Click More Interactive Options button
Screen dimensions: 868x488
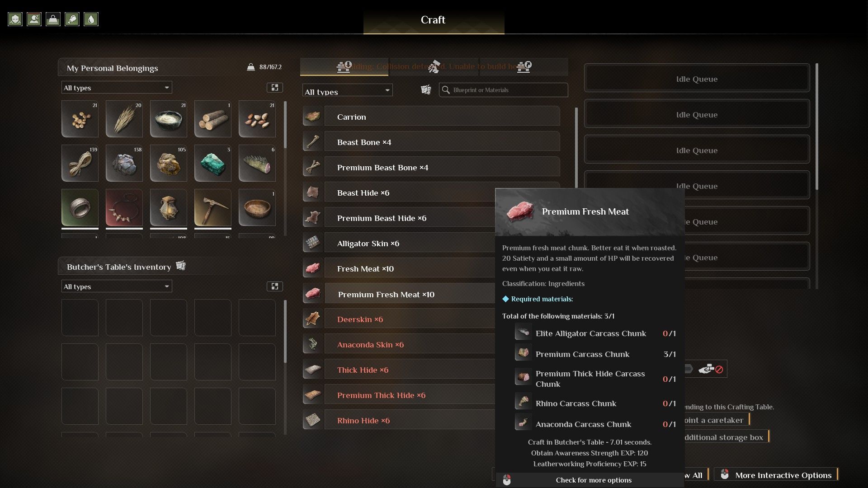[776, 474]
